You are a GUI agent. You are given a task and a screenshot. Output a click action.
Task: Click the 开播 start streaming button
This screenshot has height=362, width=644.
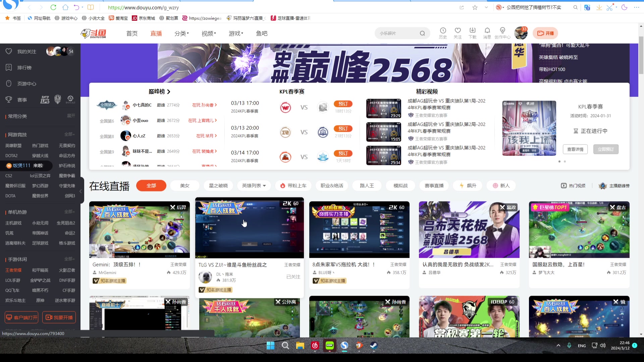(x=545, y=33)
